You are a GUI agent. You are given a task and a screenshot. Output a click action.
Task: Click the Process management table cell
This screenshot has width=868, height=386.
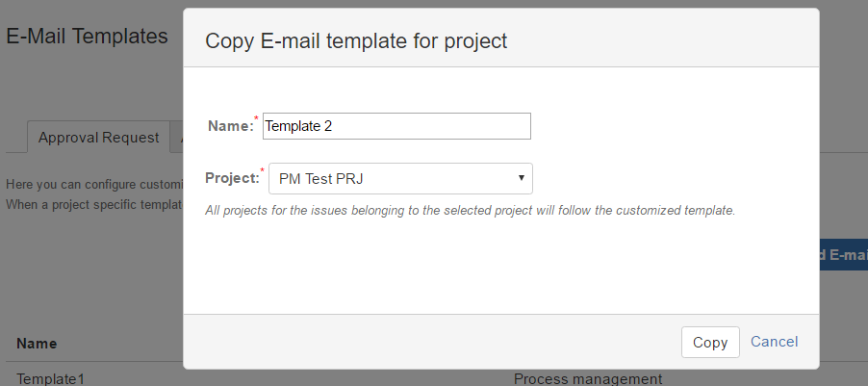pos(588,378)
